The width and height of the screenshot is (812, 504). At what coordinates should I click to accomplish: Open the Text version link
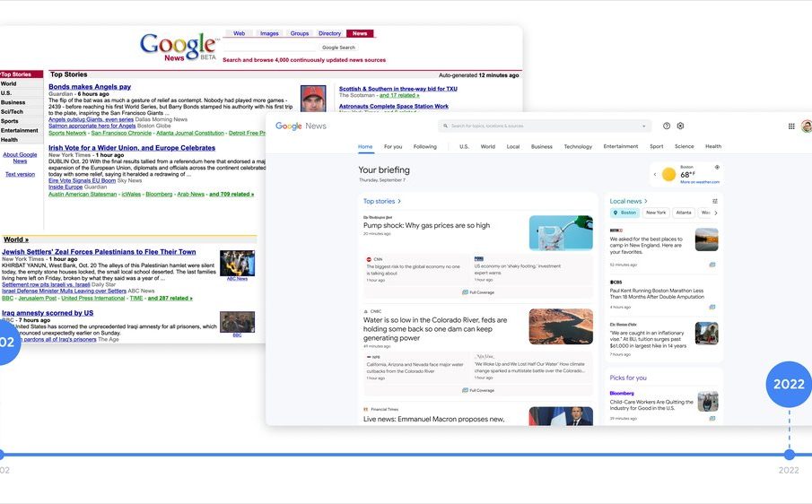[21, 174]
